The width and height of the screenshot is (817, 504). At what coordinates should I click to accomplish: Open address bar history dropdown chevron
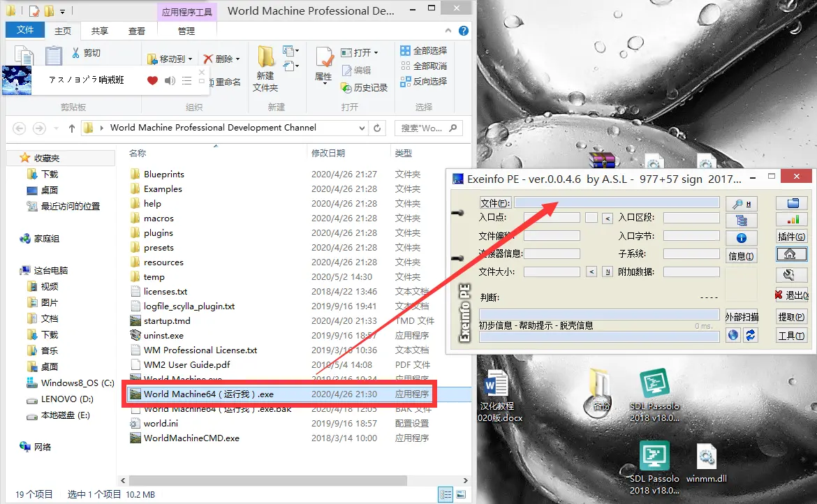tap(362, 128)
